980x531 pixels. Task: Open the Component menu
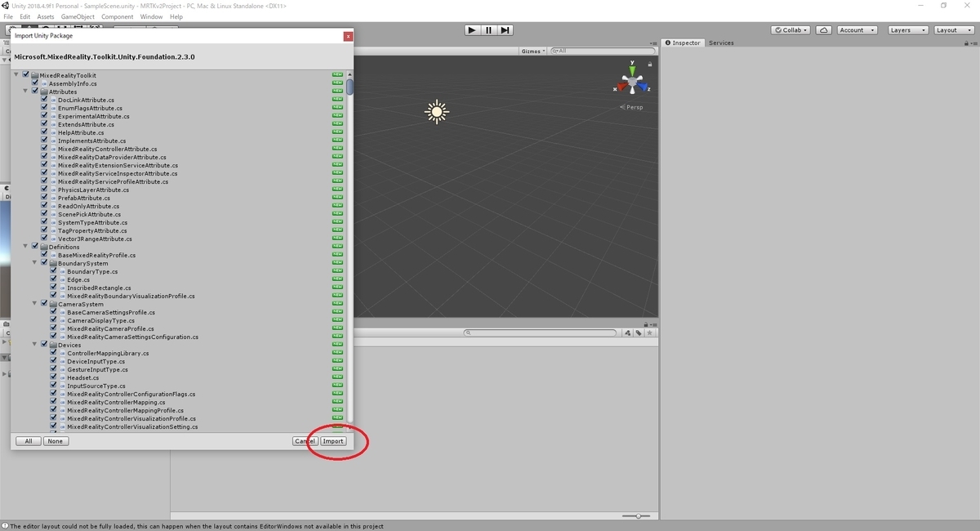click(118, 16)
